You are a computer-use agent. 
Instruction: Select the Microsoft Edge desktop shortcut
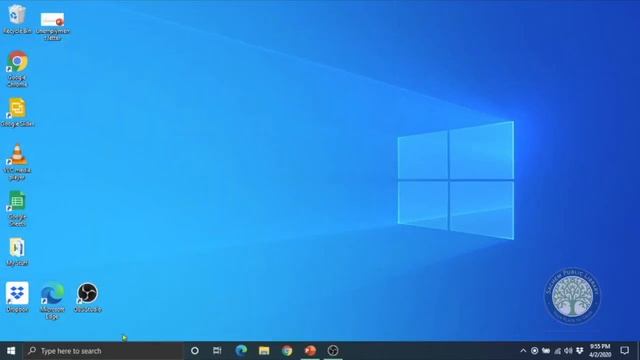pyautogui.click(x=52, y=300)
